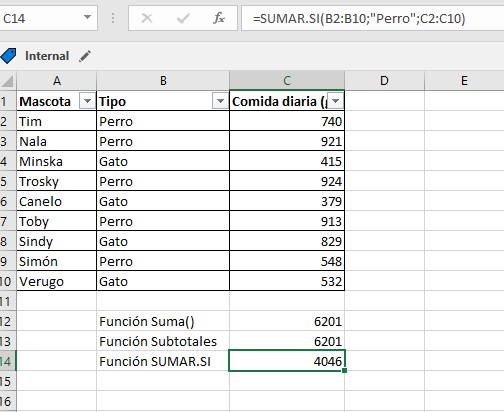This screenshot has height=412, width=504.
Task: Open the Mascota column filter dropdown
Action: point(87,101)
